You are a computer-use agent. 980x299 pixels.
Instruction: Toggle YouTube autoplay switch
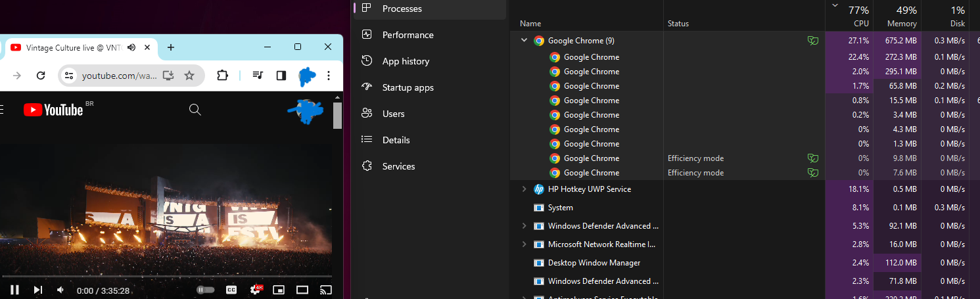[x=206, y=290]
